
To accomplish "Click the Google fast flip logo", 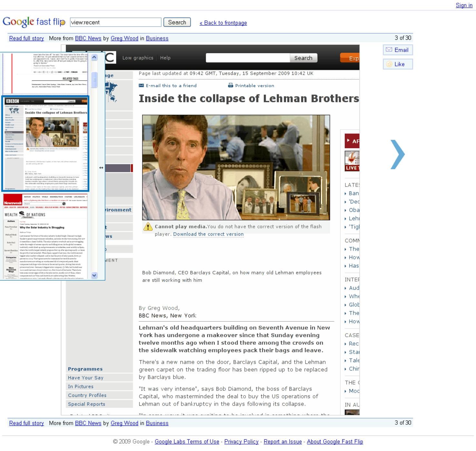I will (x=33, y=22).
